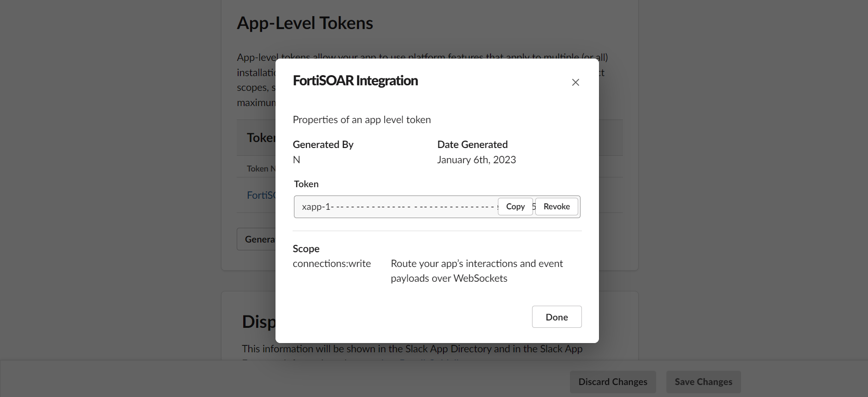
Task: Discard Changes in the bottom bar
Action: coord(612,382)
